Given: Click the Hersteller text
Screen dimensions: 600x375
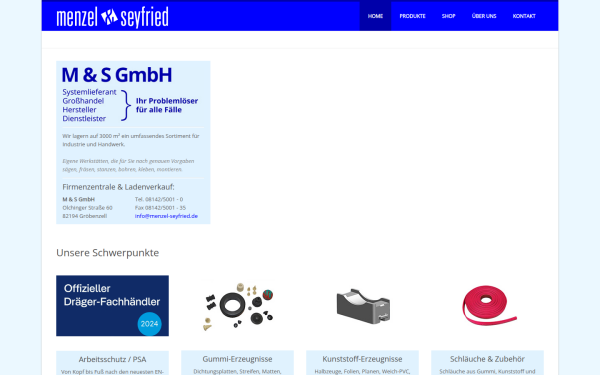Looking at the screenshot, I should point(79,109).
